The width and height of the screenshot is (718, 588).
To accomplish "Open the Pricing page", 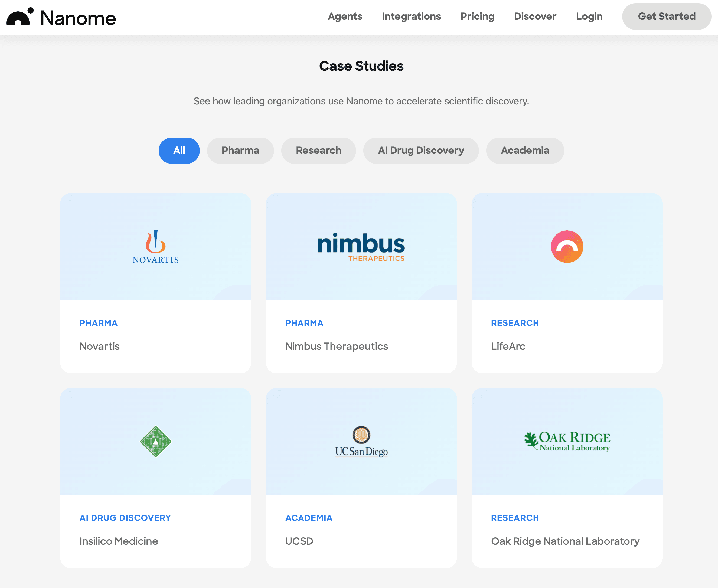I will click(x=477, y=16).
